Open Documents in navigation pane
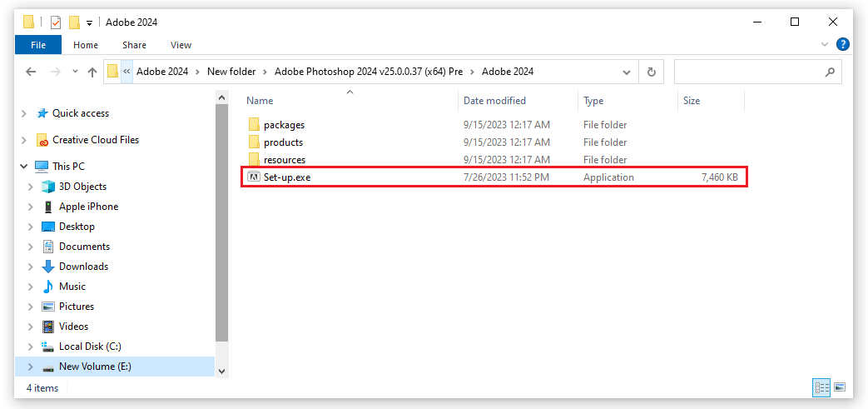The width and height of the screenshot is (868, 409). (x=84, y=246)
